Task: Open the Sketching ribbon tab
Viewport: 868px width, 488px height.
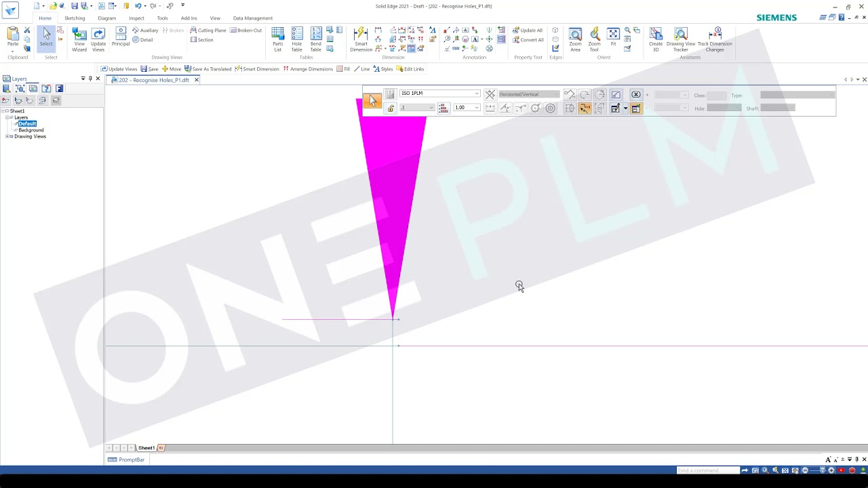Action: [75, 18]
